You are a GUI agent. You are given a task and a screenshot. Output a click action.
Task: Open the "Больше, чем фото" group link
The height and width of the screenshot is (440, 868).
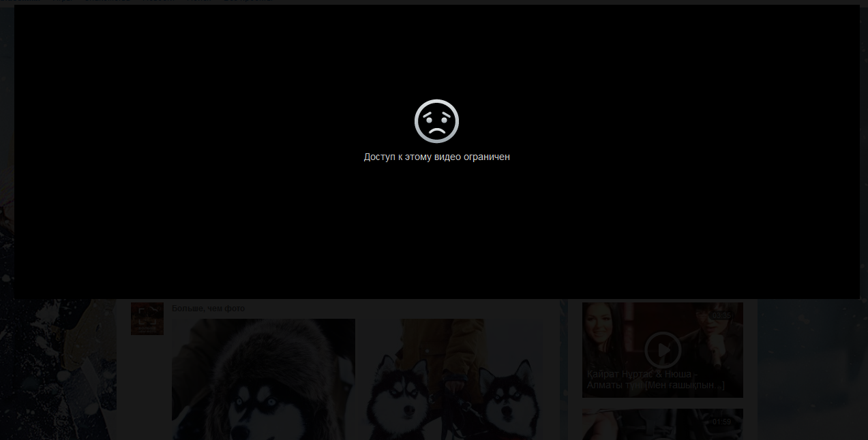tap(208, 309)
